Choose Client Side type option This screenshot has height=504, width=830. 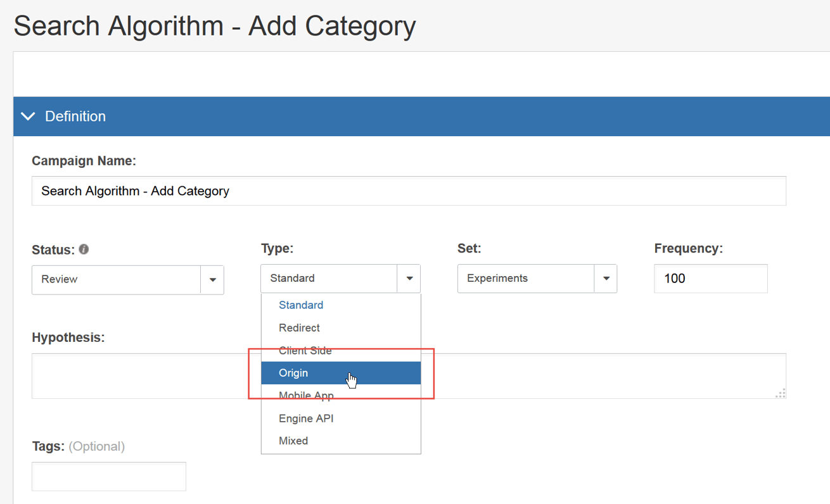[341, 351]
